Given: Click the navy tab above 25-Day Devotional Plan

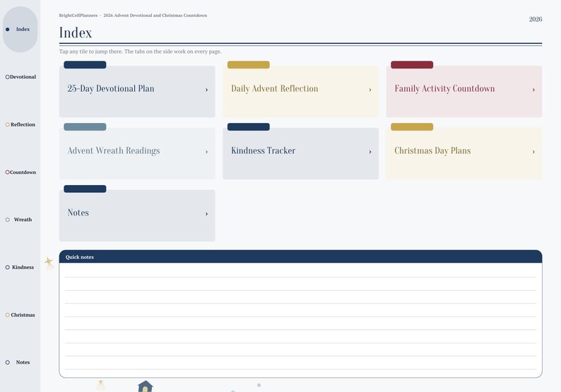Looking at the screenshot, I should tap(85, 65).
